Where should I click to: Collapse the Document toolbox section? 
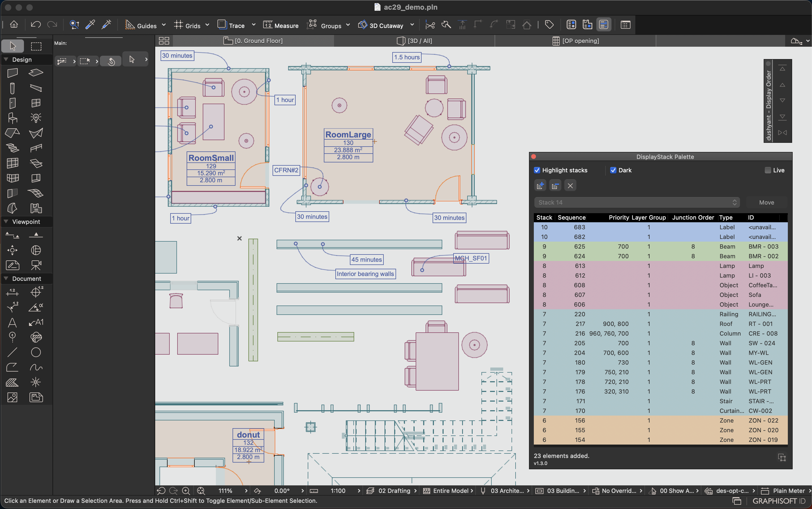pos(6,278)
